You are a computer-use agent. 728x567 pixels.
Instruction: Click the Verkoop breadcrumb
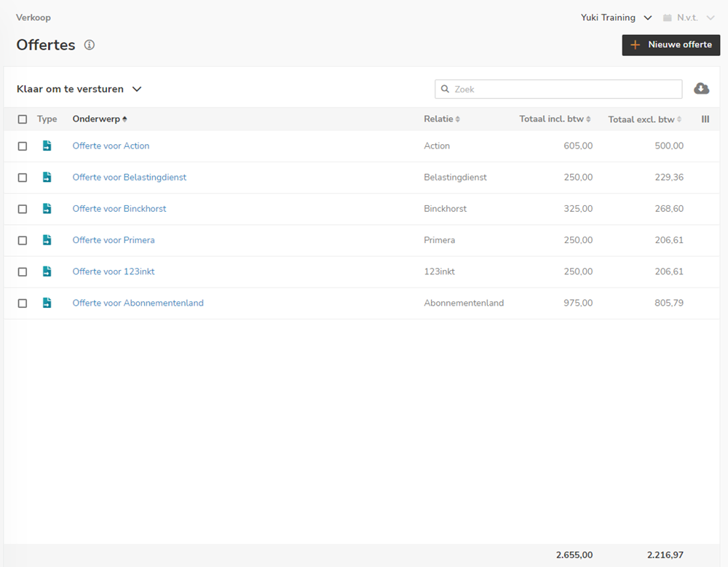(33, 17)
